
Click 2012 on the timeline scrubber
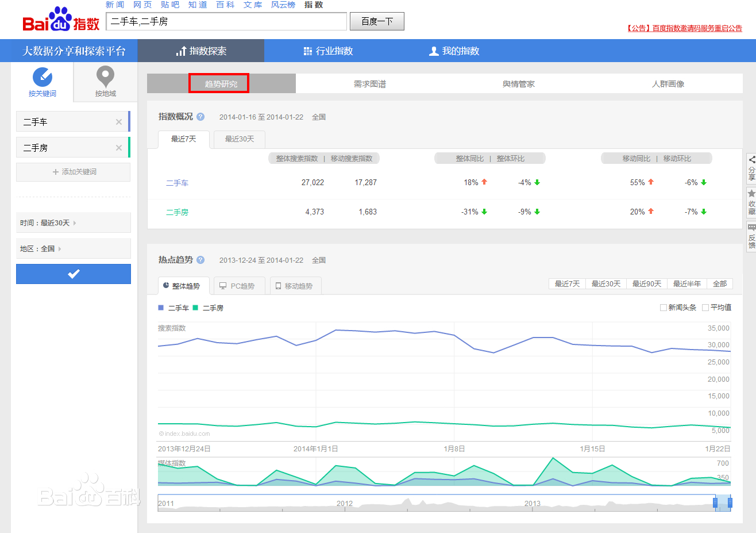tap(345, 503)
